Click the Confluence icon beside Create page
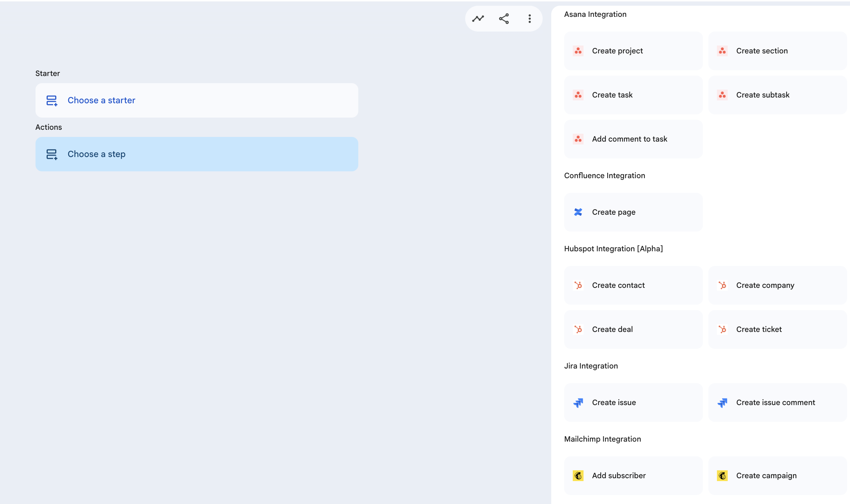The height and width of the screenshot is (504, 850). pos(578,212)
